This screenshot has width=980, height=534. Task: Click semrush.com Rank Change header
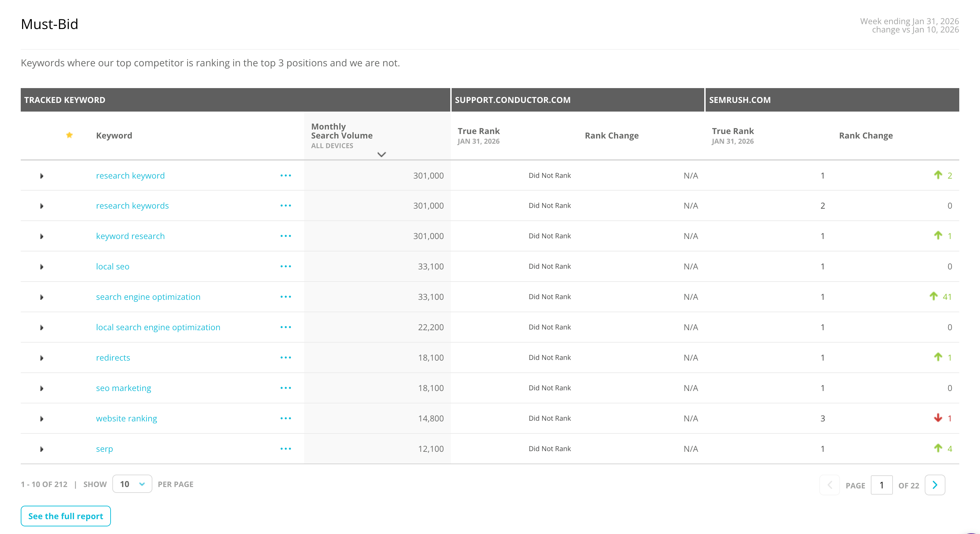pyautogui.click(x=866, y=135)
